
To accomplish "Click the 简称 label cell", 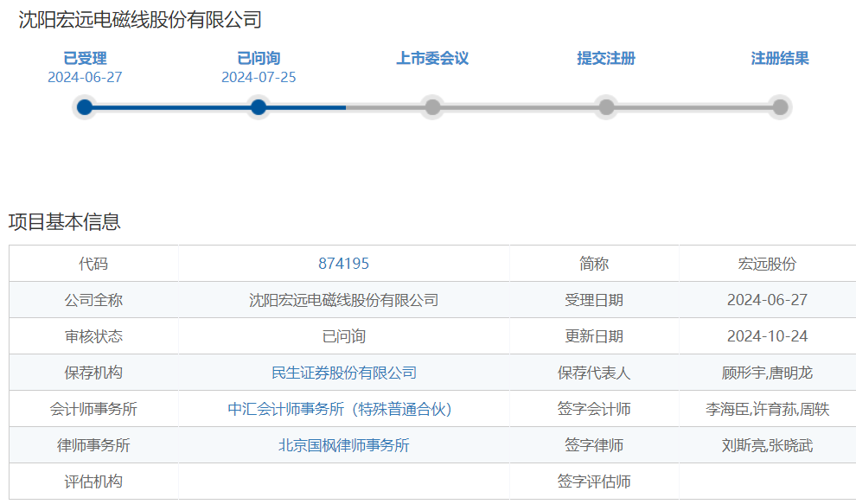I will [x=594, y=264].
